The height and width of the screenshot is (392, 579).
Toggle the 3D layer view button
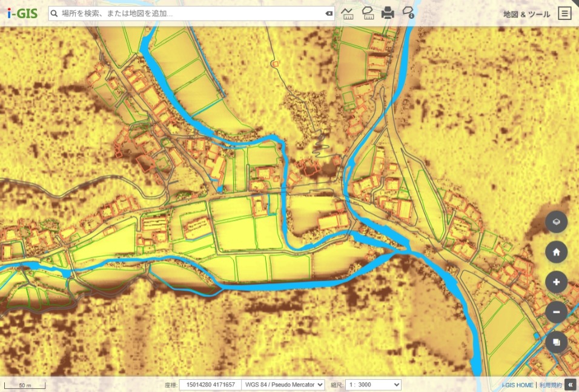(x=556, y=222)
